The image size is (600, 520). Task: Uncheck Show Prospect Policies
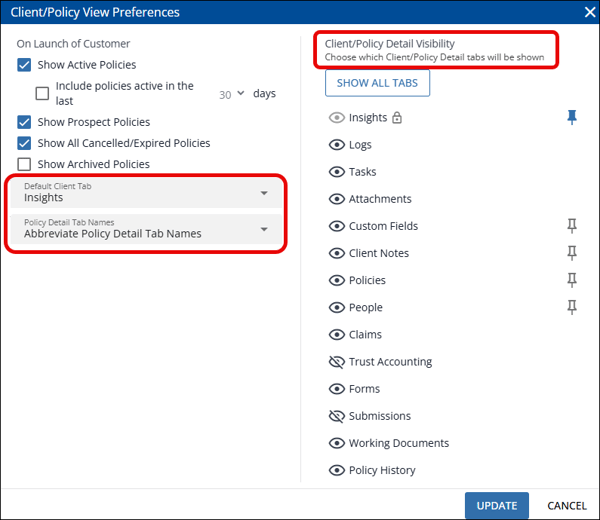pyautogui.click(x=24, y=122)
